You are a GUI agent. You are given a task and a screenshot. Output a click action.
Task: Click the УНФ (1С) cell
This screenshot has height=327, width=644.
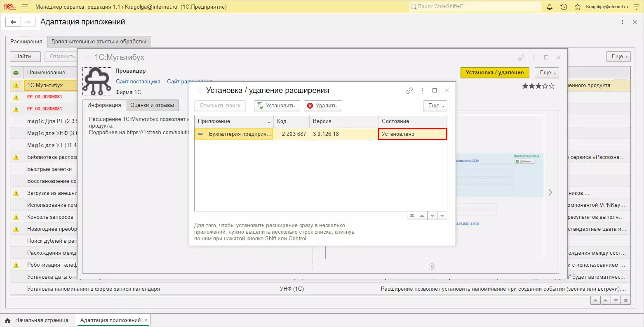292,289
